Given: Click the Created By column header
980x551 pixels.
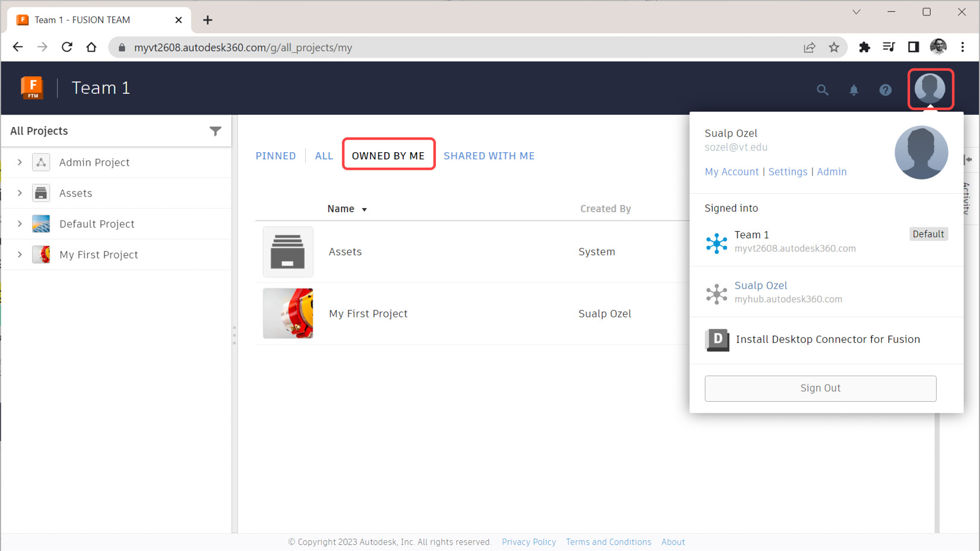Looking at the screenshot, I should (x=605, y=209).
